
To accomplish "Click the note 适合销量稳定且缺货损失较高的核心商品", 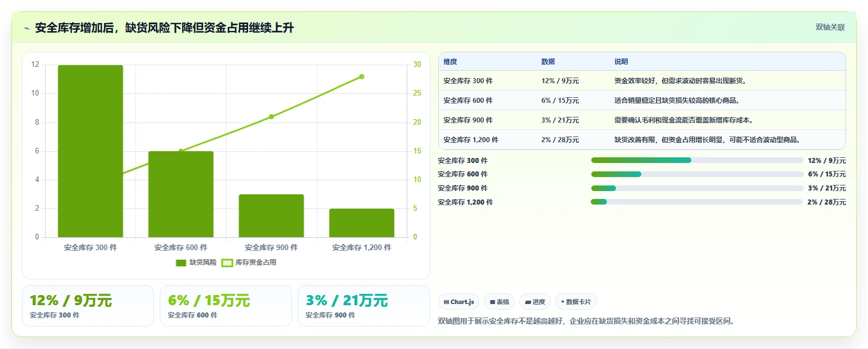I will (x=677, y=101).
